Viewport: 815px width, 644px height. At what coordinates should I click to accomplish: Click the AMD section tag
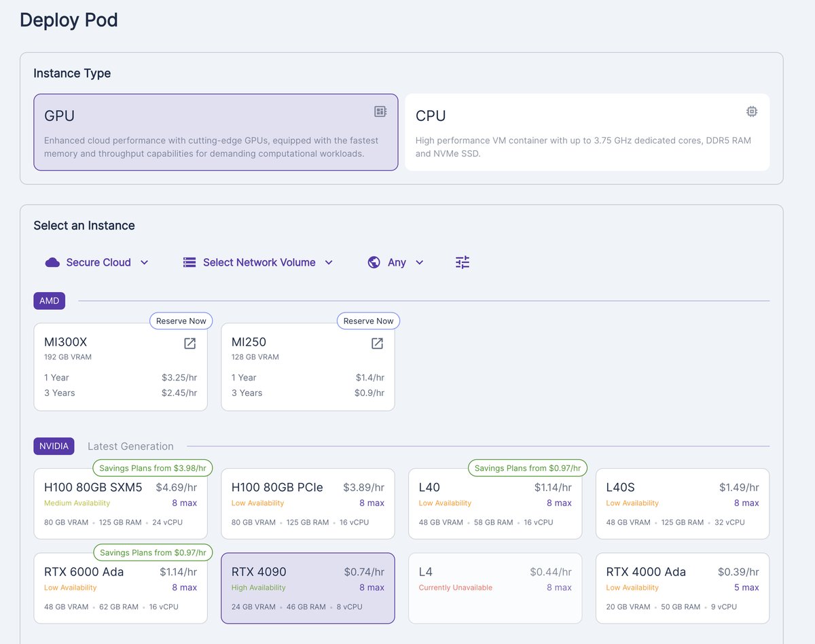click(50, 301)
